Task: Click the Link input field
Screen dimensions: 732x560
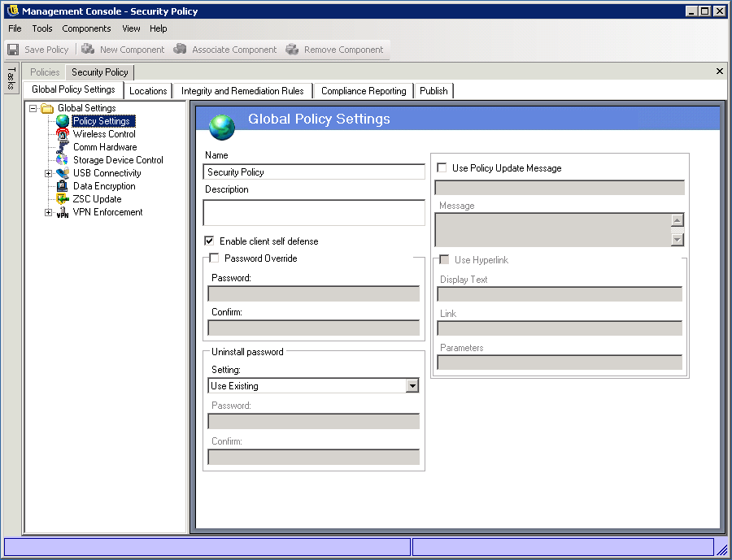Action: [560, 328]
